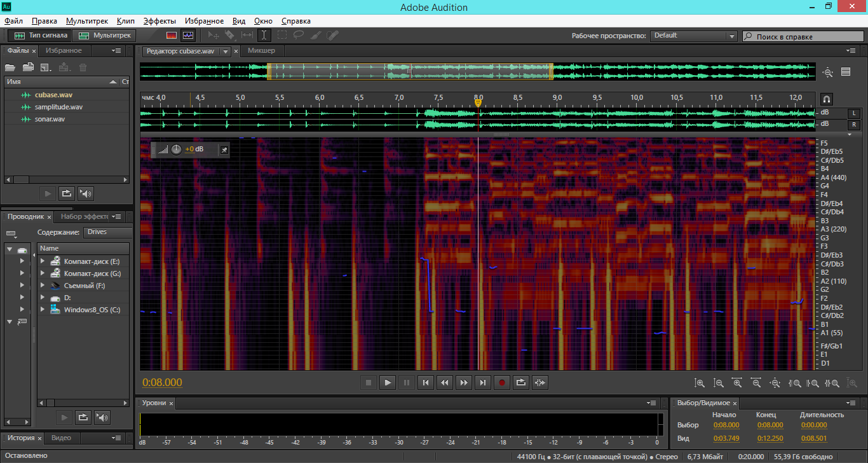This screenshot has width=868, height=463.
Task: Play audio in the transport bar
Action: pyautogui.click(x=387, y=382)
